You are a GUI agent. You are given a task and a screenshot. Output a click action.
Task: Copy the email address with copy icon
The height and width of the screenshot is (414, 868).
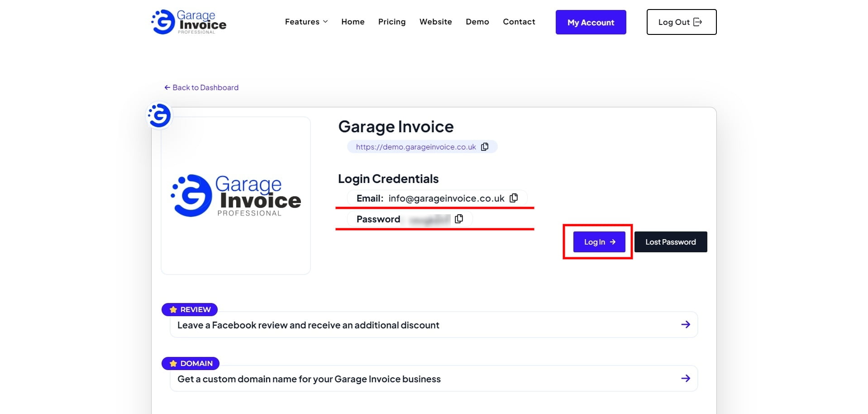pyautogui.click(x=514, y=198)
